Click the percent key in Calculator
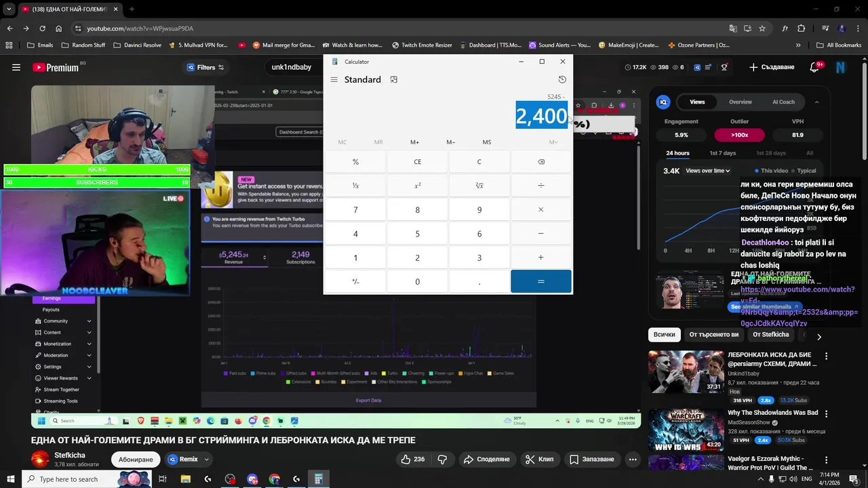The width and height of the screenshot is (868, 488). click(x=355, y=162)
